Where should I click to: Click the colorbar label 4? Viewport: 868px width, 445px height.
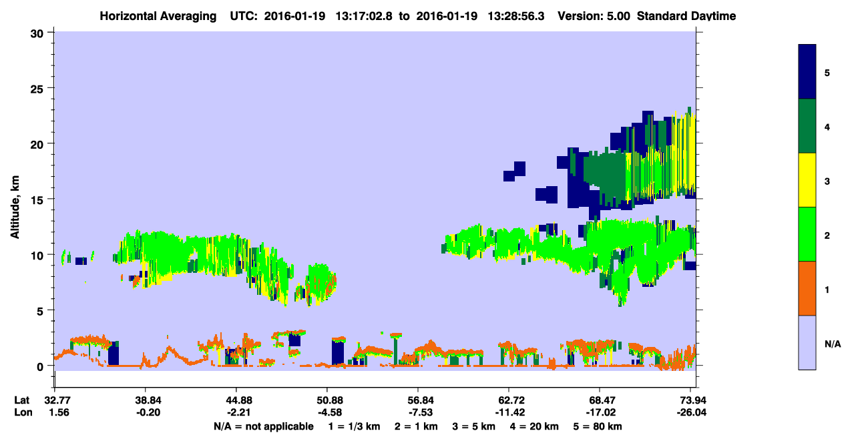827,127
